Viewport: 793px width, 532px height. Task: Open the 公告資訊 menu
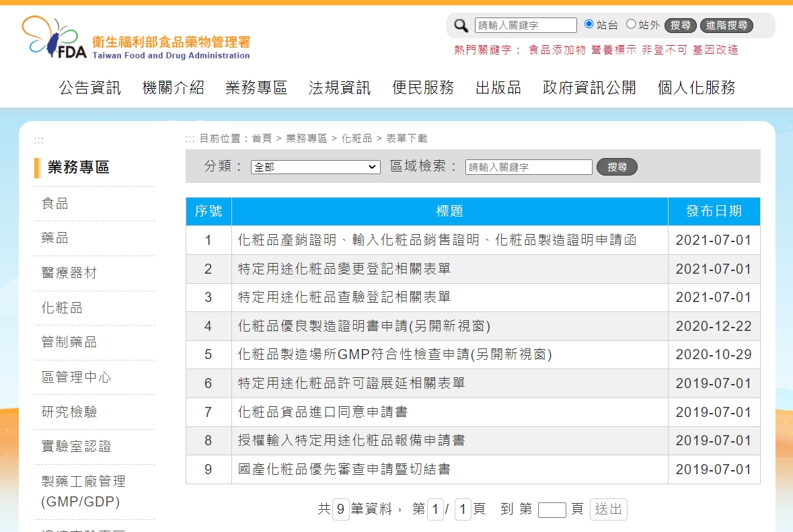(90, 87)
